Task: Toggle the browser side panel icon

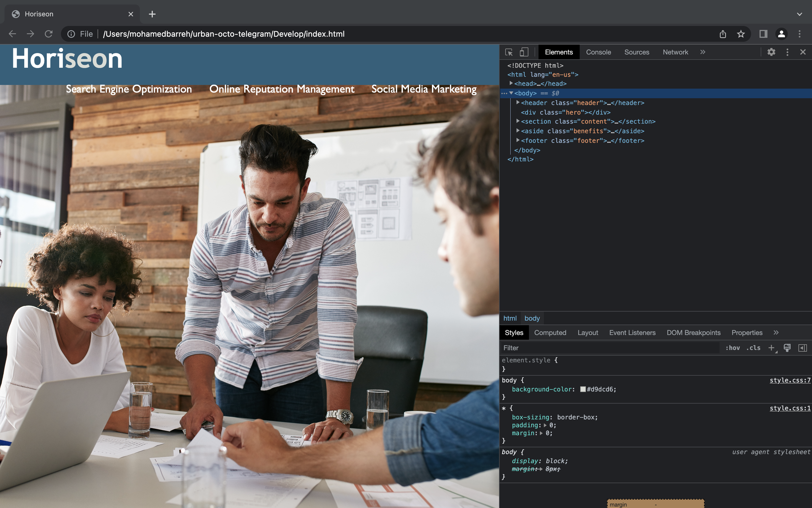Action: coord(763,34)
